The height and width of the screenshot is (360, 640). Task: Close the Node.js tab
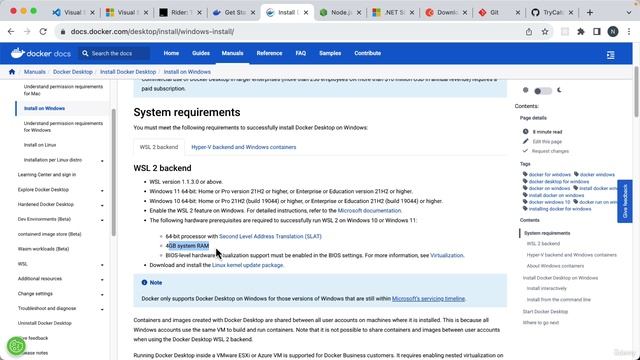click(x=359, y=13)
